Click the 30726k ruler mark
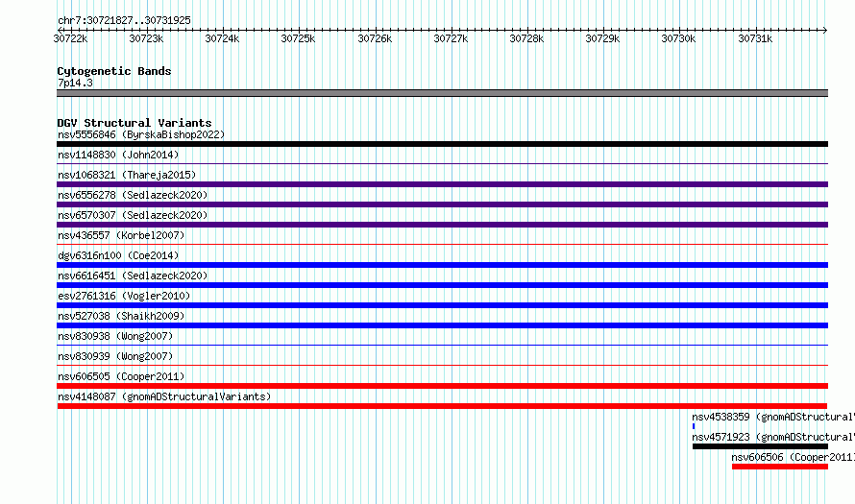The image size is (855, 504). click(x=375, y=38)
